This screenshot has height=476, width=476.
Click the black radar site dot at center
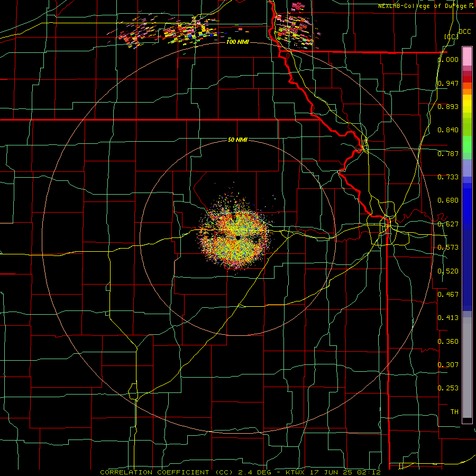click(238, 237)
